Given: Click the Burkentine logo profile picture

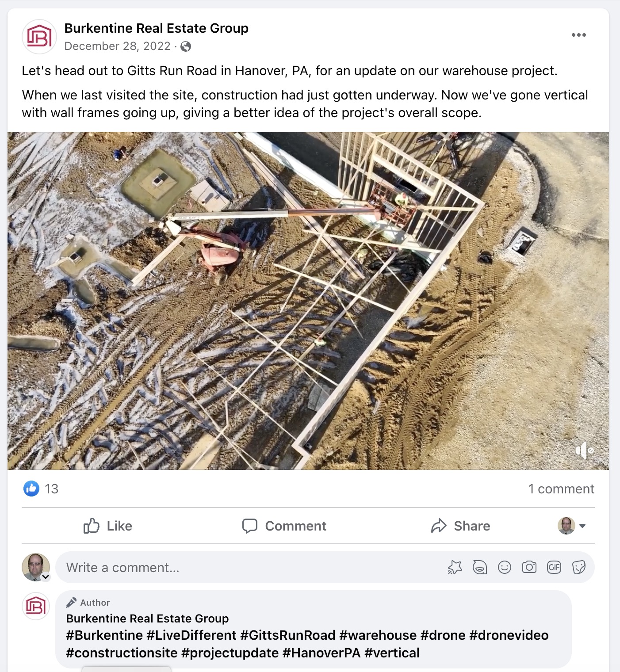Looking at the screenshot, I should (39, 37).
